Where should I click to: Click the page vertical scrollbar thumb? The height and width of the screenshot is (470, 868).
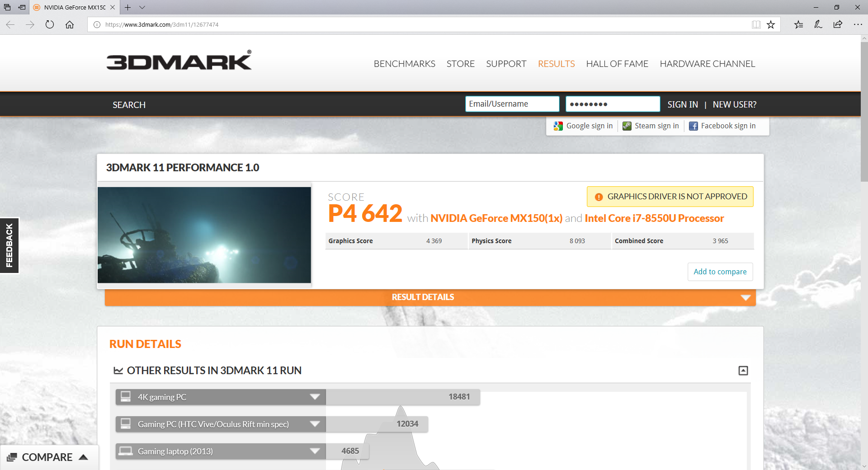[864, 112]
